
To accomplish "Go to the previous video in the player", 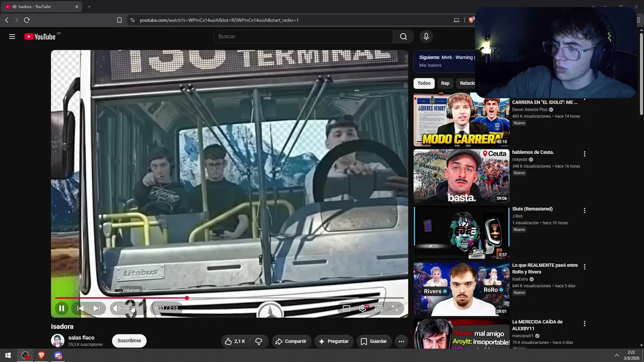I will (80, 308).
